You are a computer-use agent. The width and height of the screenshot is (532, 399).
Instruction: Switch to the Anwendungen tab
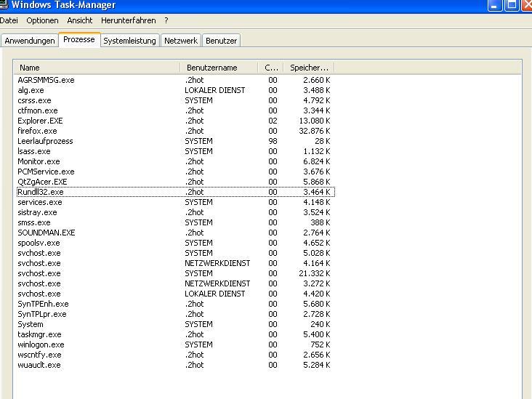click(x=30, y=41)
